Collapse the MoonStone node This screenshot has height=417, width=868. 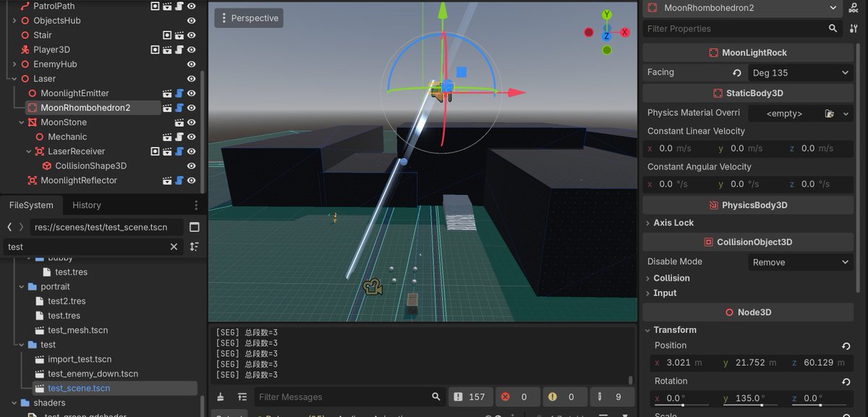coord(22,122)
